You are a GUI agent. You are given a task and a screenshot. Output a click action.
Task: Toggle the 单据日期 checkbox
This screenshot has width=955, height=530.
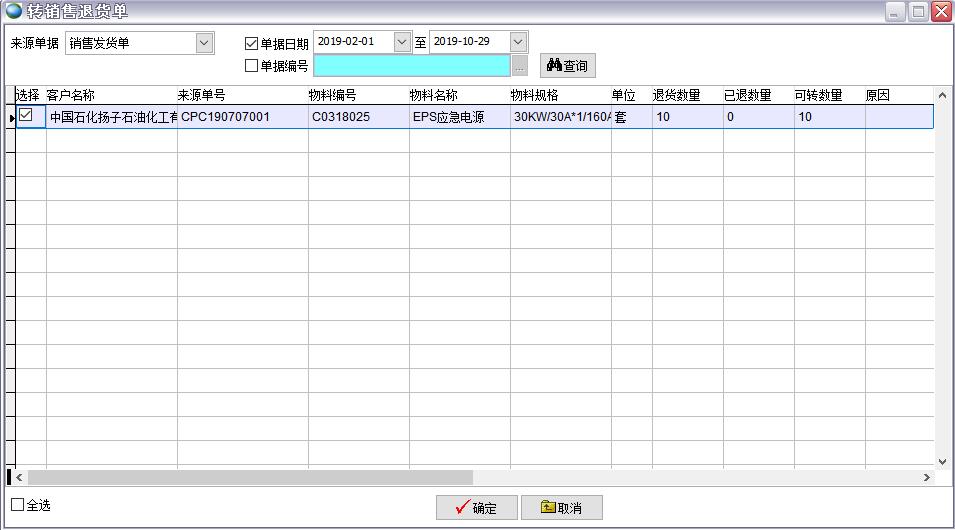252,43
